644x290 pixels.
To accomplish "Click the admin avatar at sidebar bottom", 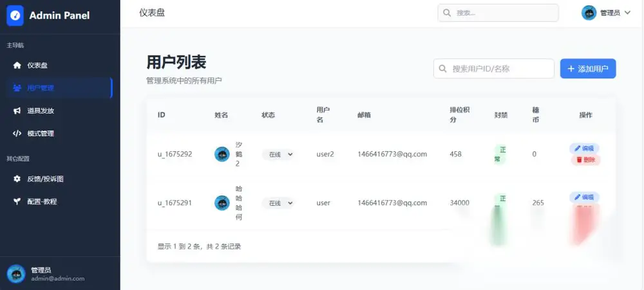I will [16, 273].
